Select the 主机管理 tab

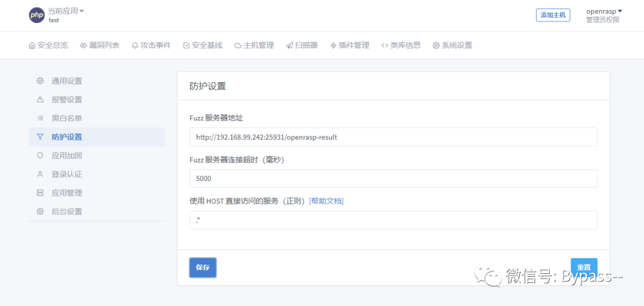tap(254, 45)
